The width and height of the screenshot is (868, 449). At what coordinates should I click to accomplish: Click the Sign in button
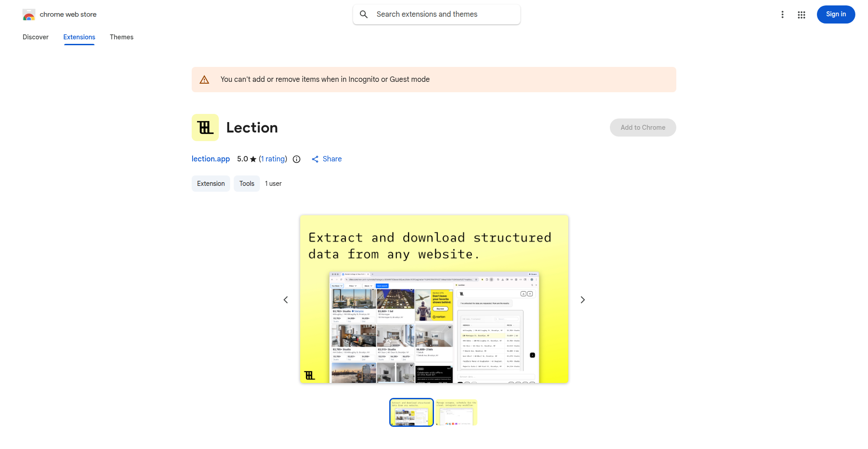point(836,14)
